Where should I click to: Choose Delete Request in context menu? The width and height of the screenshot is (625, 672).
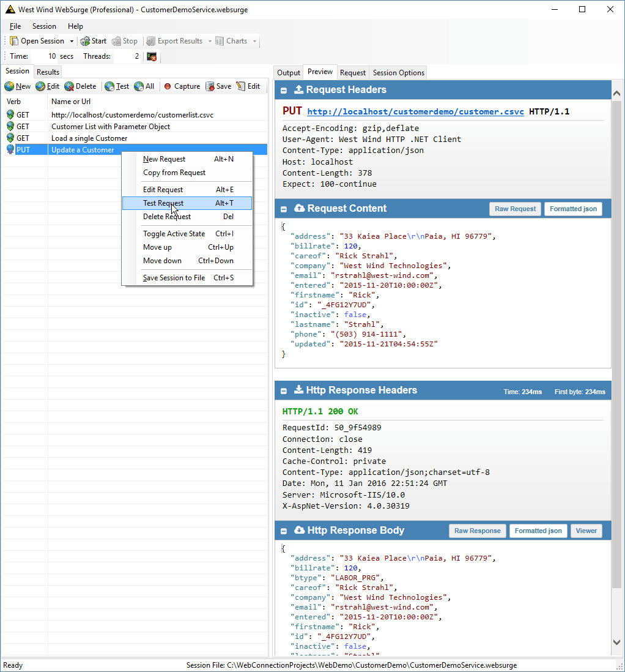pyautogui.click(x=187, y=217)
